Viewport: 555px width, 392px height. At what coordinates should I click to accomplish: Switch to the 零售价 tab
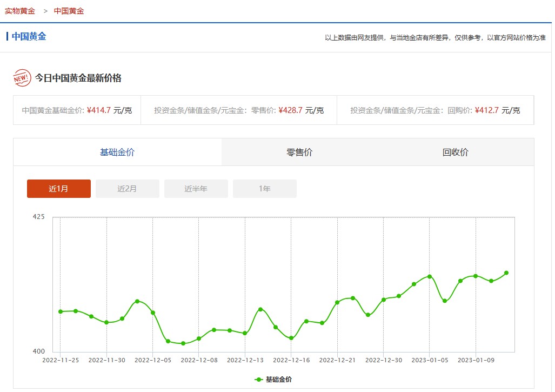(299, 152)
